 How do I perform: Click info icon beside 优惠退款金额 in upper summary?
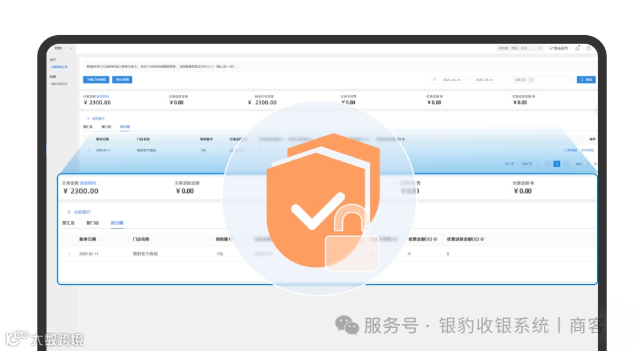pos(534,97)
